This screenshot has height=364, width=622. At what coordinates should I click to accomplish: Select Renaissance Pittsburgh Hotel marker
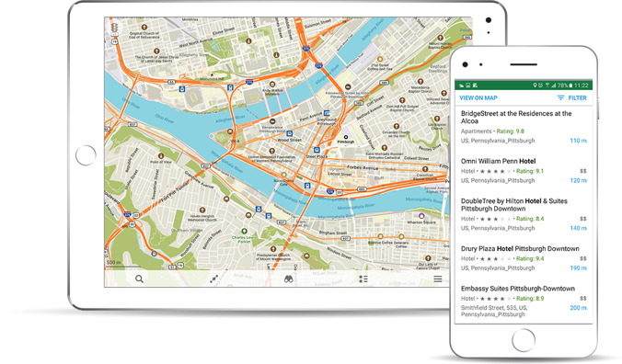272,121
